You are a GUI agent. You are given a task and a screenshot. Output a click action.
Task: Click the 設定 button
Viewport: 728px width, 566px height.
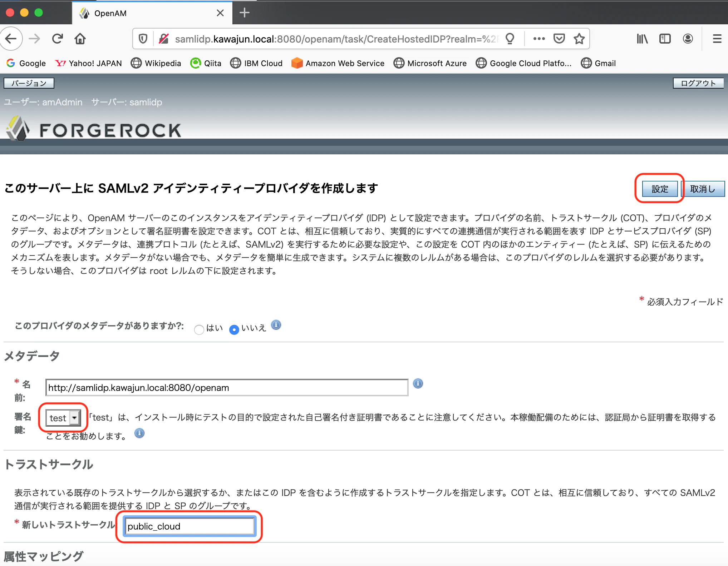click(x=660, y=189)
